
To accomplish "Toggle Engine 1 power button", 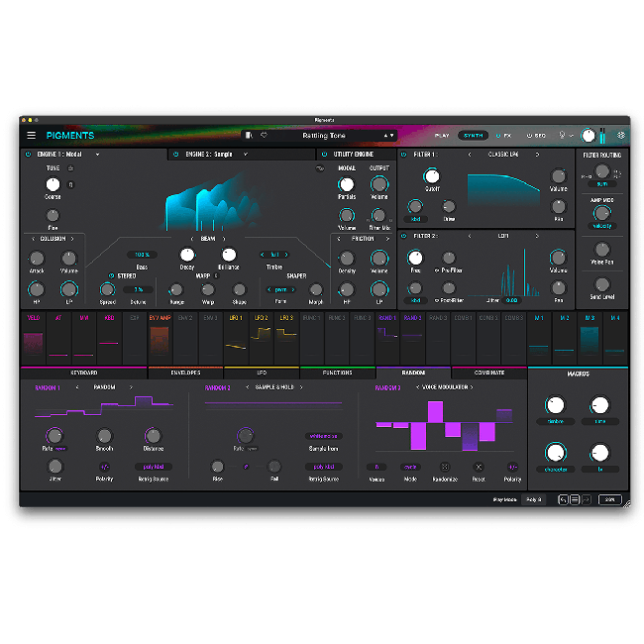I will [28, 155].
